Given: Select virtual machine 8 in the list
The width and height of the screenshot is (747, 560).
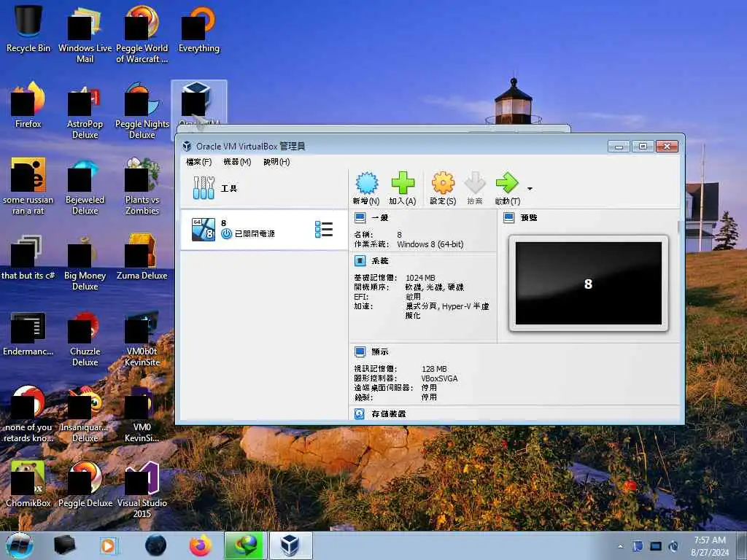Looking at the screenshot, I should [x=264, y=230].
